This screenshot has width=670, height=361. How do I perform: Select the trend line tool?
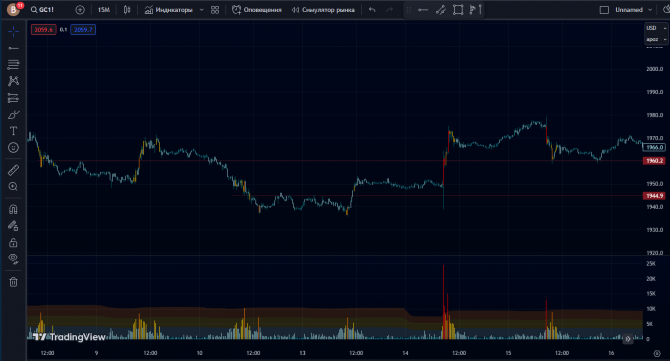pos(13,48)
